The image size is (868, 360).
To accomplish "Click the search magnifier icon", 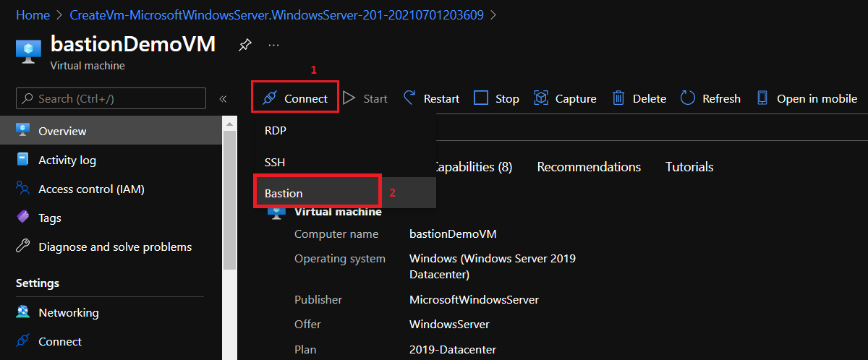I will (27, 99).
